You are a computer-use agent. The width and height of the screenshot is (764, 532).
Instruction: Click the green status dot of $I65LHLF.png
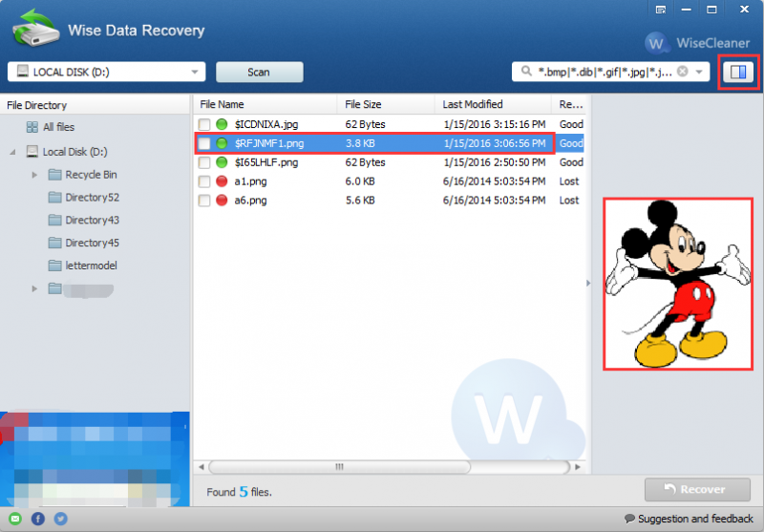pyautogui.click(x=222, y=162)
